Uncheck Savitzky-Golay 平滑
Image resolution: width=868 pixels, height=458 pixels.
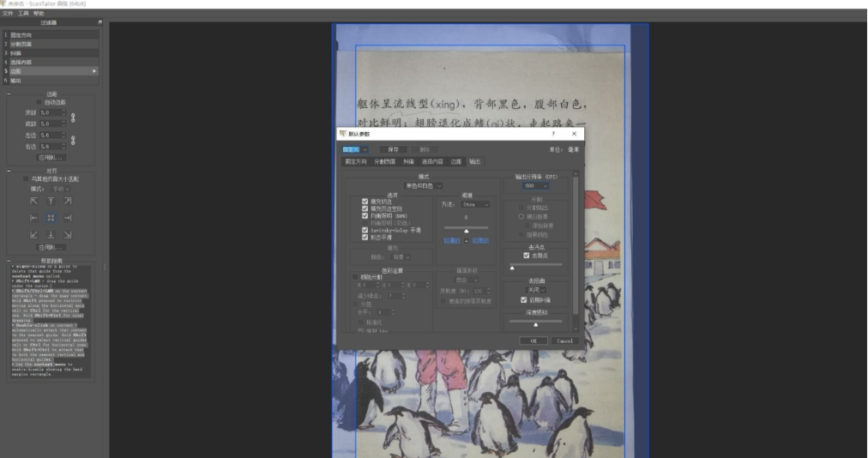pos(365,230)
